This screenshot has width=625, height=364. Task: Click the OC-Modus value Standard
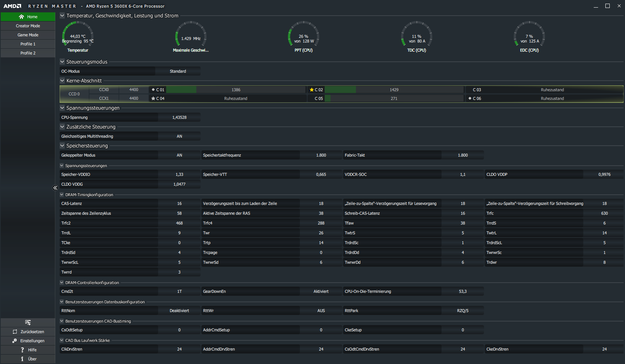(x=178, y=71)
